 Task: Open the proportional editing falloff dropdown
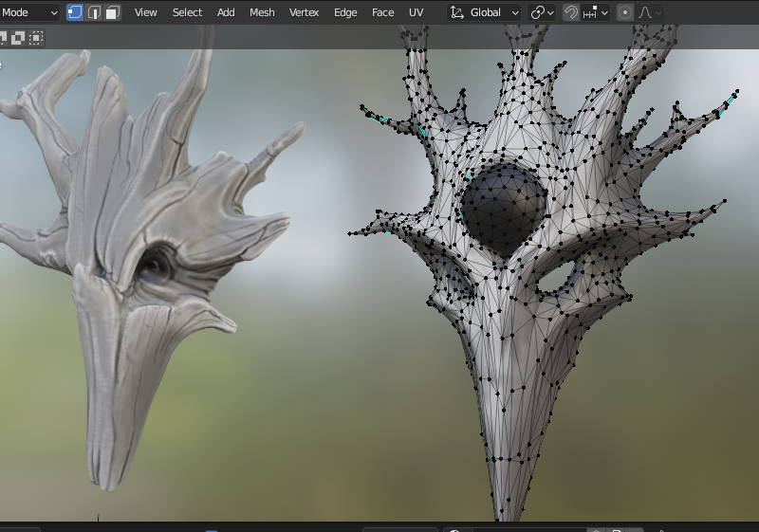pos(650,12)
